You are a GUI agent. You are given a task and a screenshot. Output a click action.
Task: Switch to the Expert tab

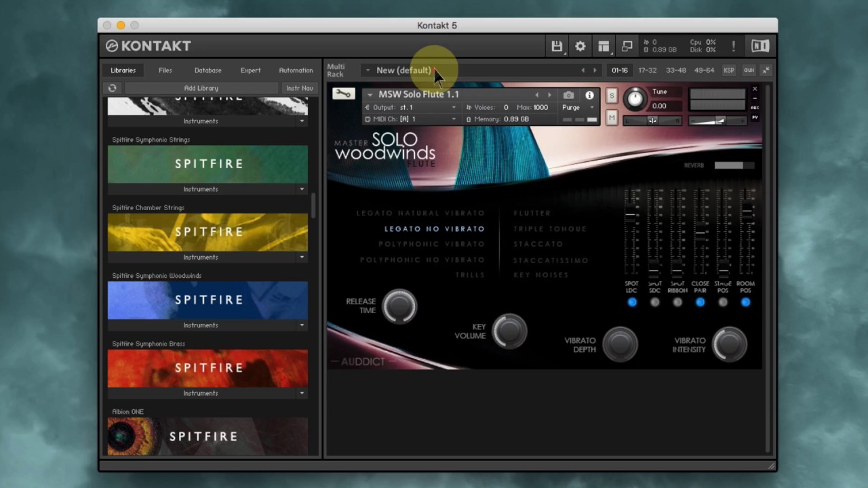point(250,70)
